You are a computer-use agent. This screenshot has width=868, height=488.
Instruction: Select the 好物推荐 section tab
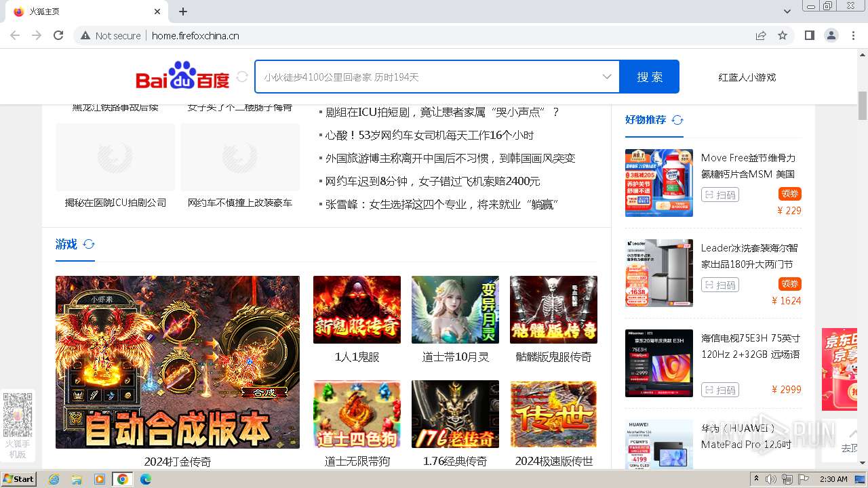[646, 119]
